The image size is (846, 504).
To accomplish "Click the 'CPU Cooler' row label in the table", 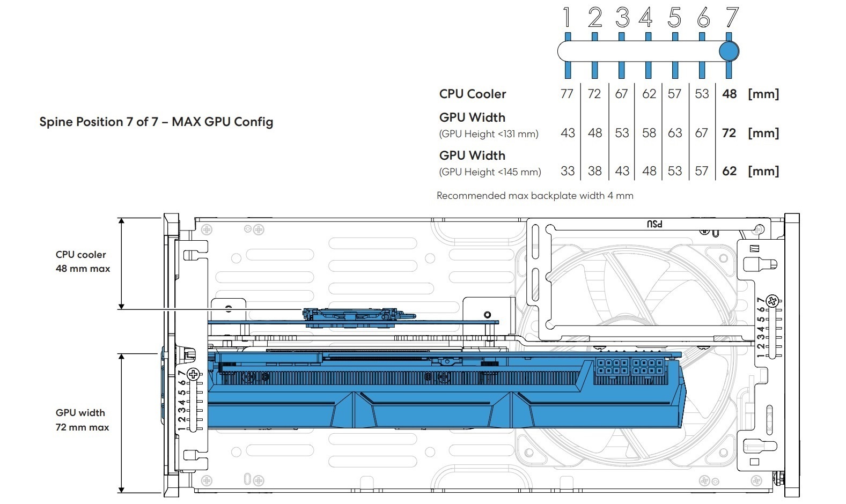I will click(x=473, y=94).
